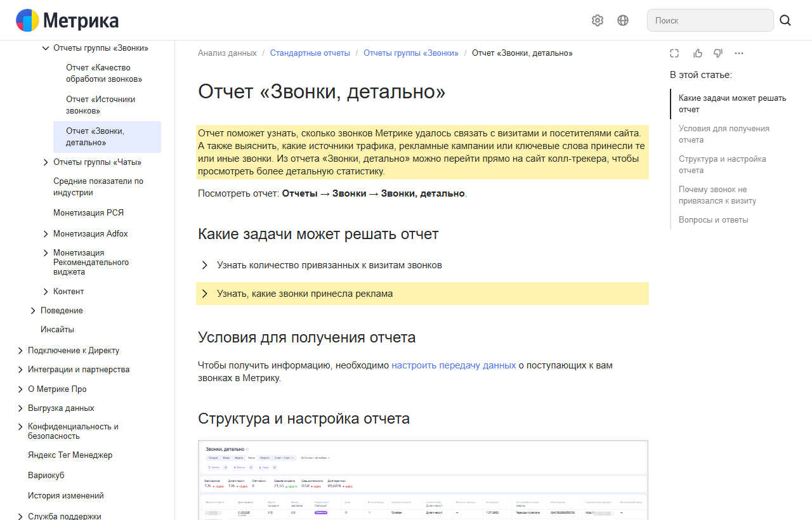Go to Отчеты группы «Звонки» breadcrumb

(411, 53)
